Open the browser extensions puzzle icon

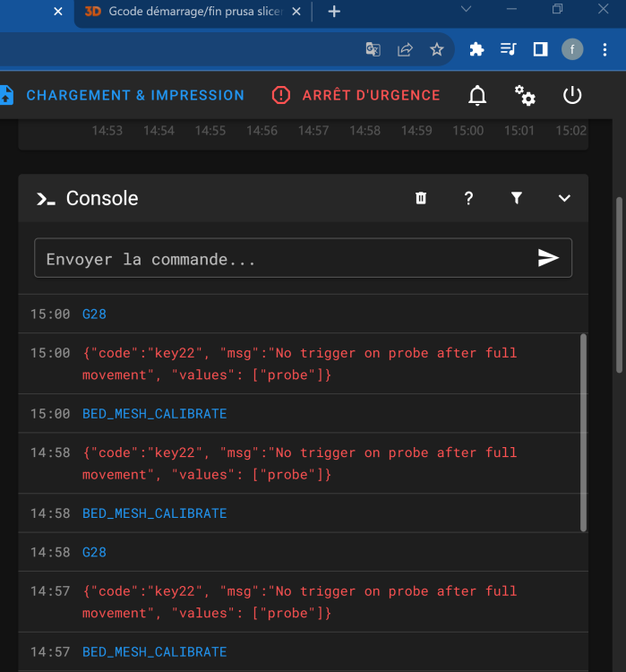click(x=476, y=49)
